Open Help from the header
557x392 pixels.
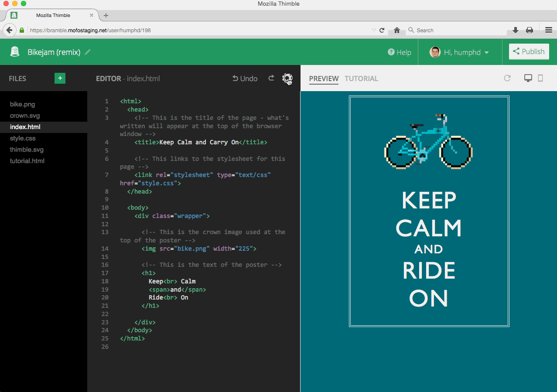point(400,52)
